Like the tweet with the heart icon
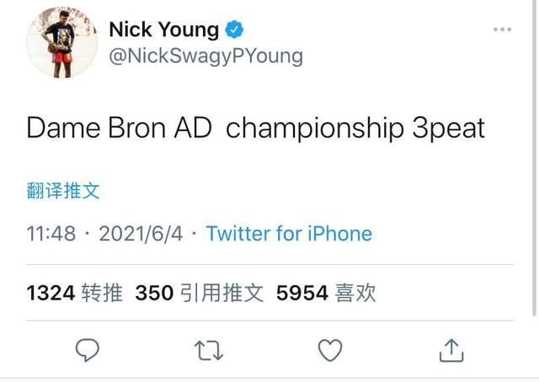Viewport: 539px width, 392px height. tap(329, 349)
